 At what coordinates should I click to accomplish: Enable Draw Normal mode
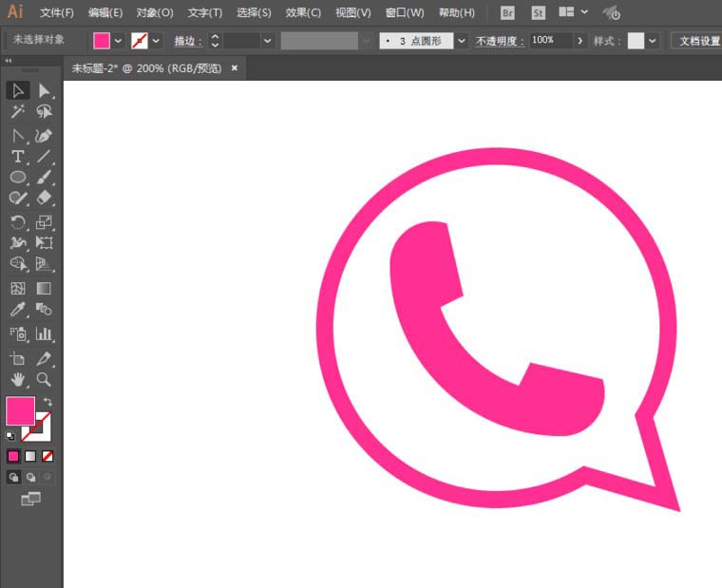click(14, 477)
